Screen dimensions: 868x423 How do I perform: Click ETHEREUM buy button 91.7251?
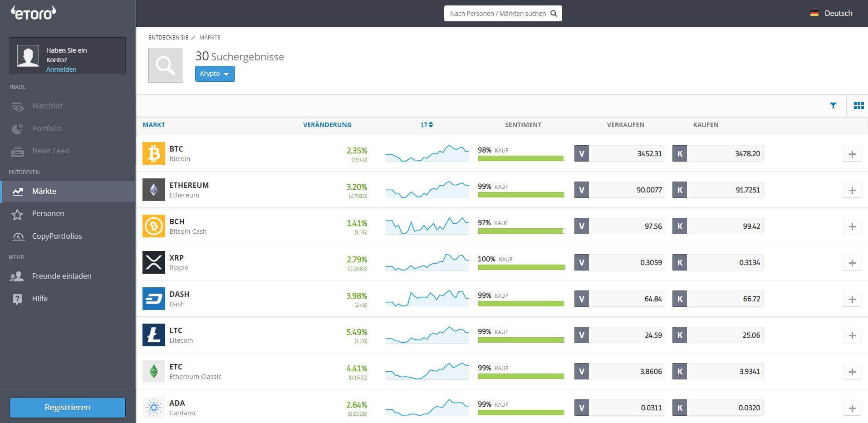[x=718, y=190]
